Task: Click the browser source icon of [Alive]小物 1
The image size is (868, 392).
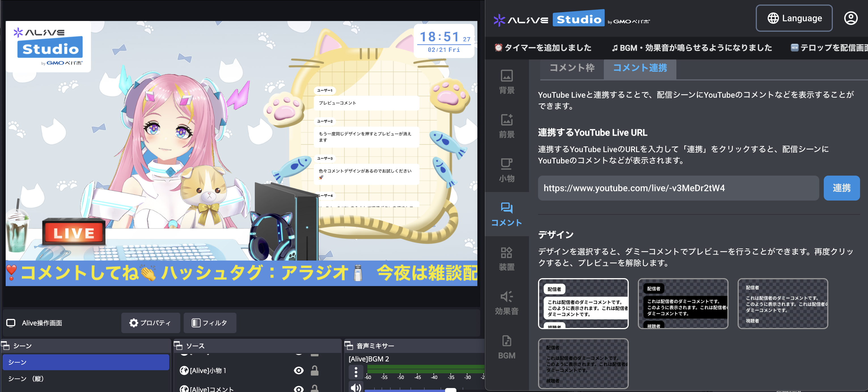Action: pos(184,370)
